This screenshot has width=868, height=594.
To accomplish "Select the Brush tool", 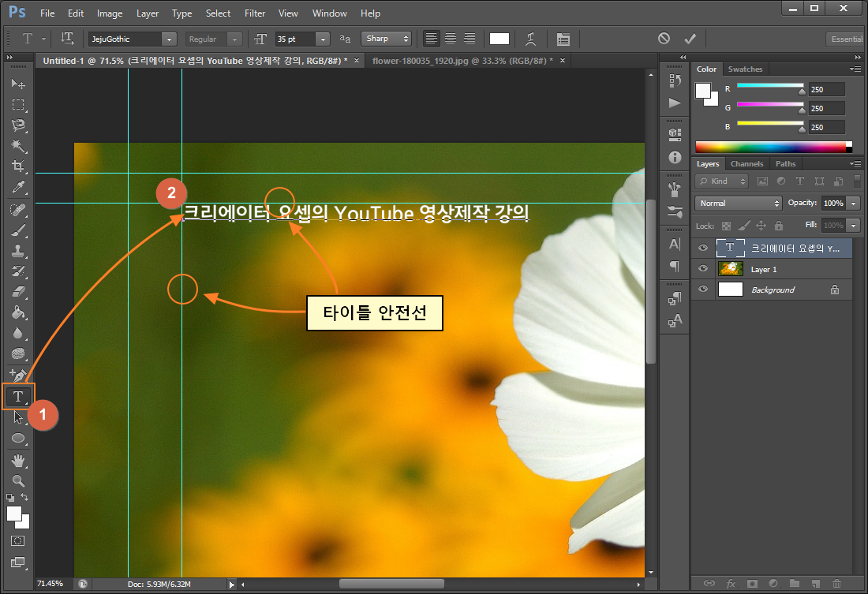I will pos(17,230).
